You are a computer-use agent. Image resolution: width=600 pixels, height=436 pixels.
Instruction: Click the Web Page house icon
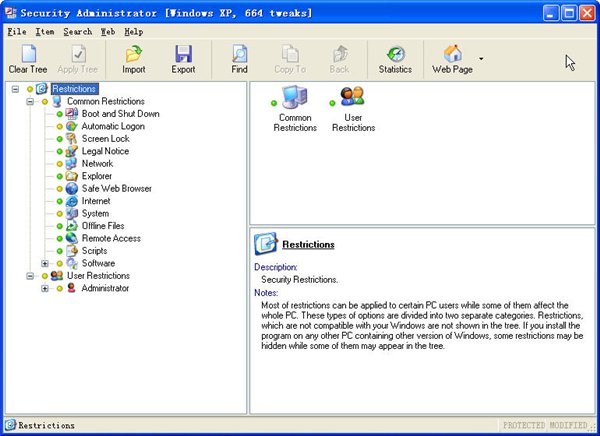coord(452,54)
